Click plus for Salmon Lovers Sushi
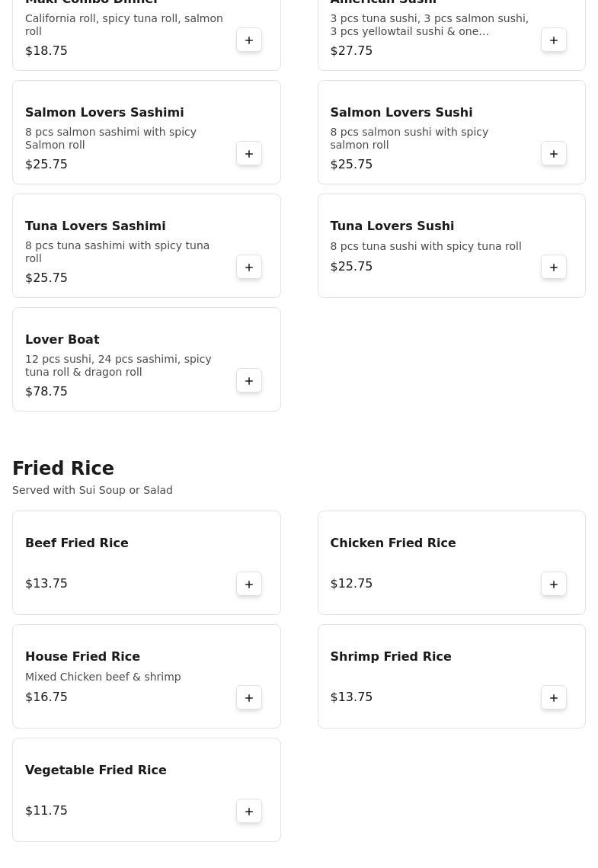 pyautogui.click(x=554, y=154)
